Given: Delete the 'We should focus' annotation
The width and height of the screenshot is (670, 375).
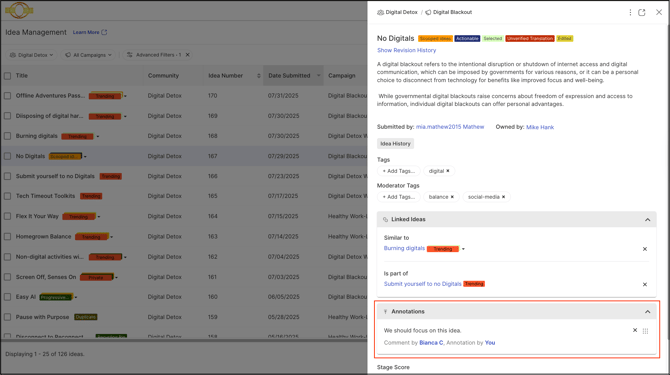Looking at the screenshot, I should click(635, 330).
